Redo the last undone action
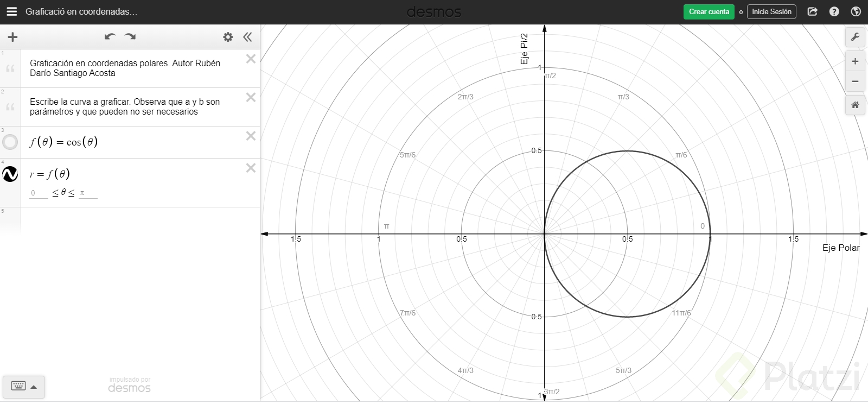This screenshot has height=404, width=868. coord(130,37)
